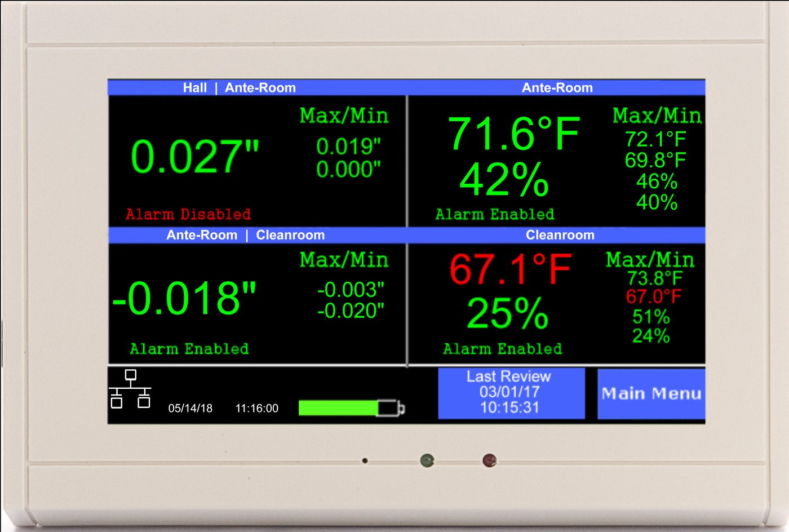Open the Cleanroom temperature header

[556, 235]
